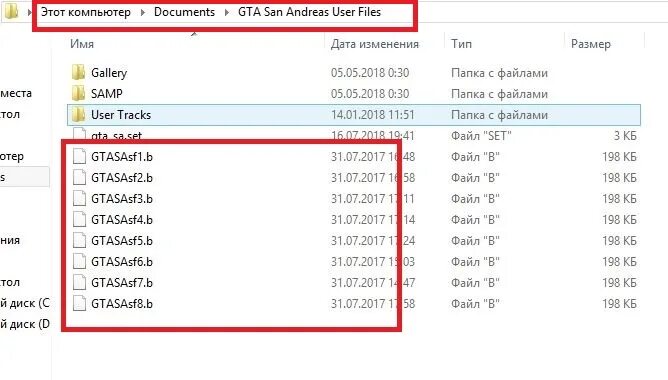This screenshot has width=668, height=380.
Task: Open the Gallery folder icon
Action: [79, 72]
